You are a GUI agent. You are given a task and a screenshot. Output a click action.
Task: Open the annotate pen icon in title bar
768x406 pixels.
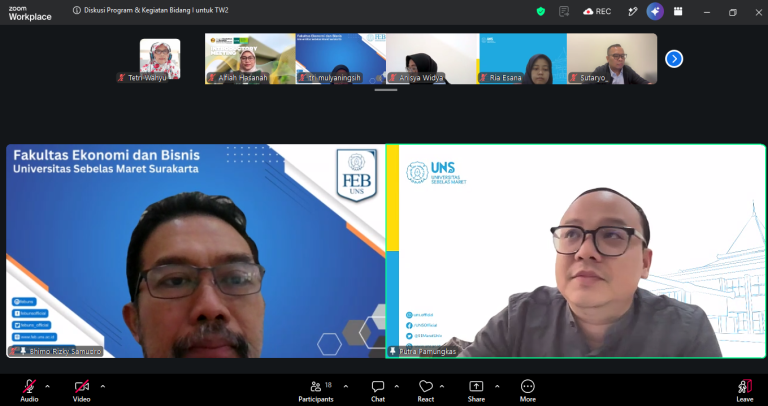(x=633, y=11)
